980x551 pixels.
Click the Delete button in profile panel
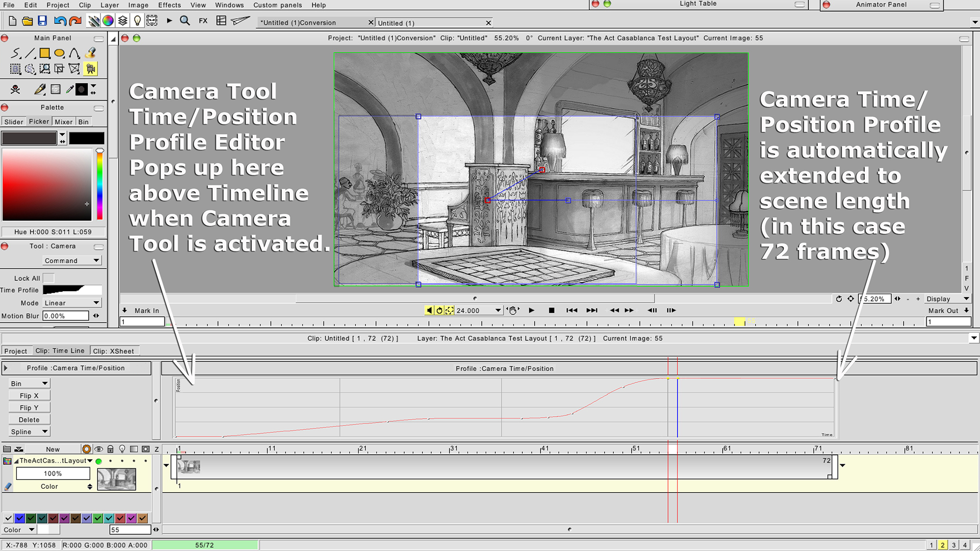29,420
